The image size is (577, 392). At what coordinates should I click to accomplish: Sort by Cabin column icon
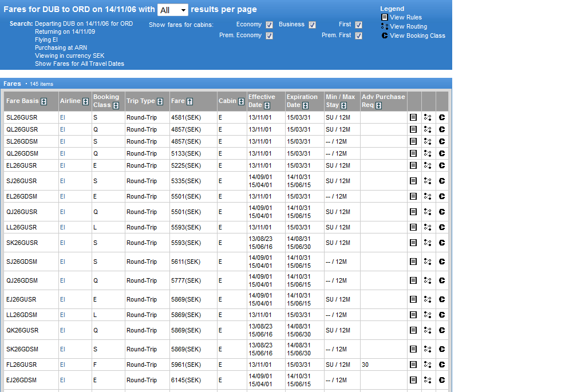(241, 101)
